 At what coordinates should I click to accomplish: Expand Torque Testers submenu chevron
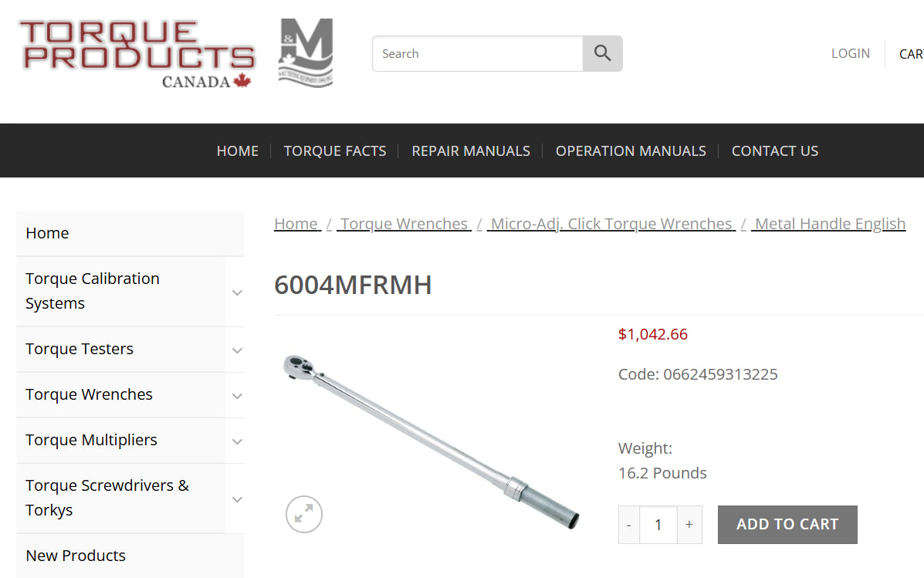coord(237,350)
